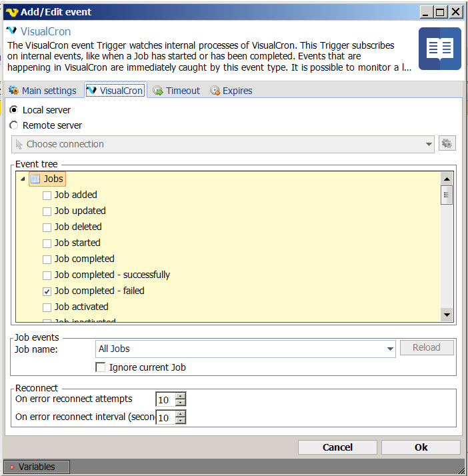Toggle the Ignore current Job checkbox

101,367
